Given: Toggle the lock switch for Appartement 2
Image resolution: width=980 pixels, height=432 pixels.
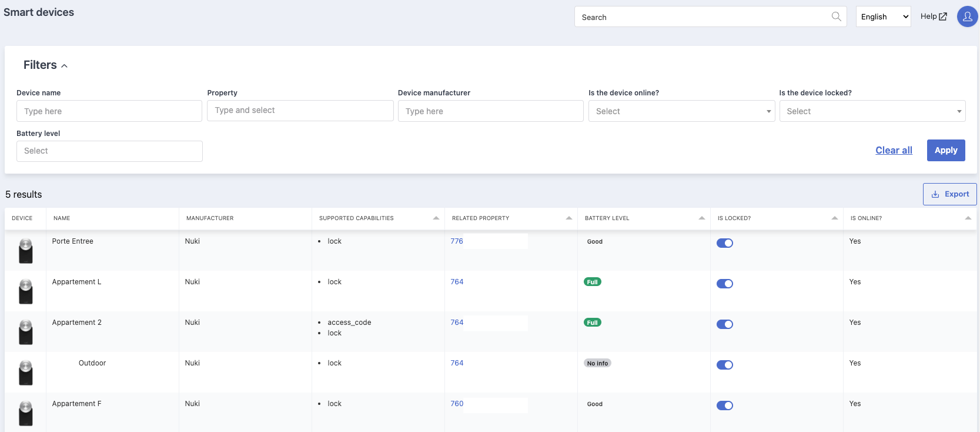Looking at the screenshot, I should (725, 324).
